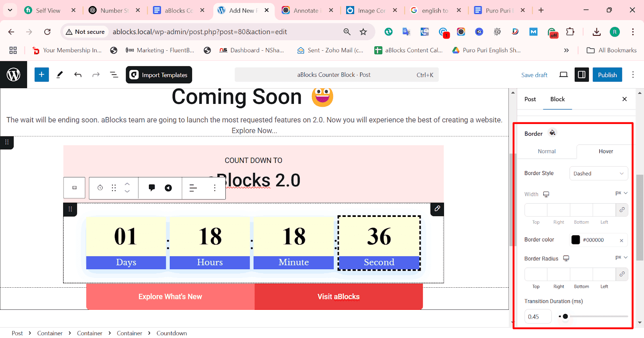644x338 pixels.
Task: Click the Transition Duration slider handle
Action: coord(565,316)
